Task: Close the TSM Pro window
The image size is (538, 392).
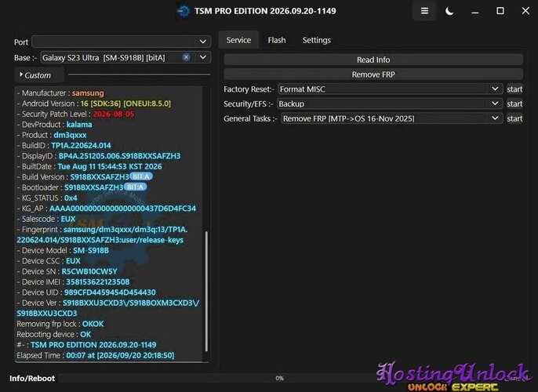Action: [525, 11]
